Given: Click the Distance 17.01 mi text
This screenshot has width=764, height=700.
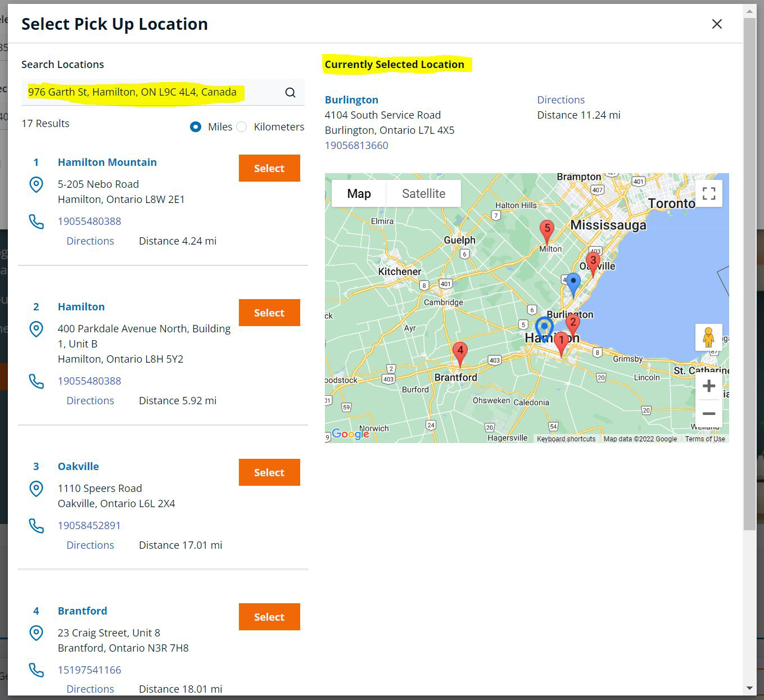Looking at the screenshot, I should click(180, 545).
